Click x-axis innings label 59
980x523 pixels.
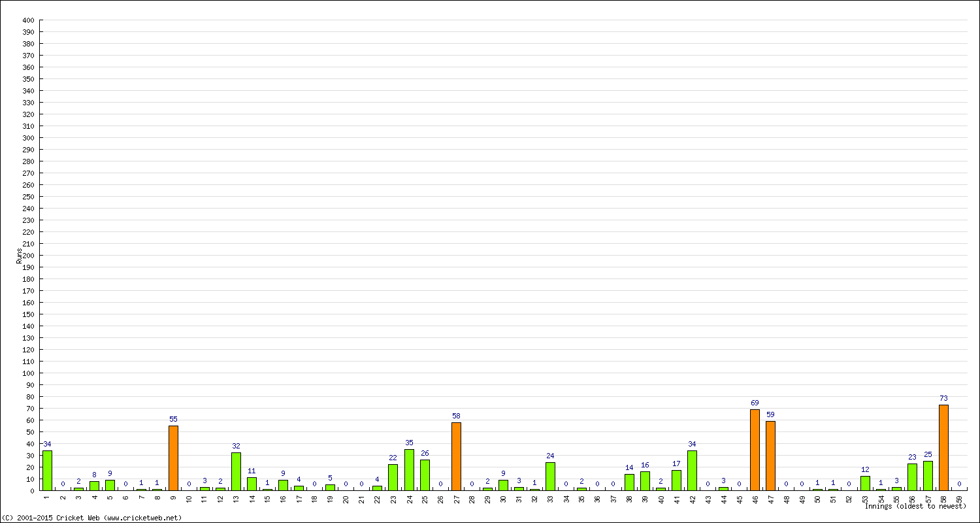[959, 499]
